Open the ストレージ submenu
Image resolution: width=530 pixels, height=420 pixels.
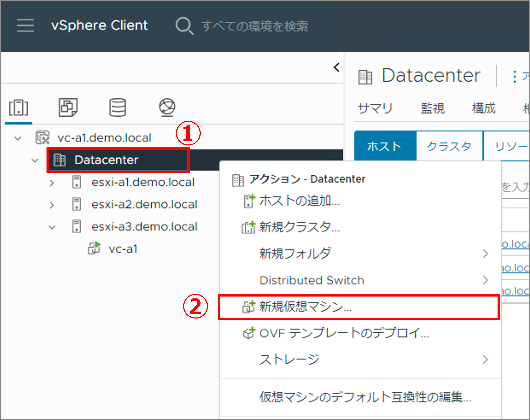(x=360, y=359)
